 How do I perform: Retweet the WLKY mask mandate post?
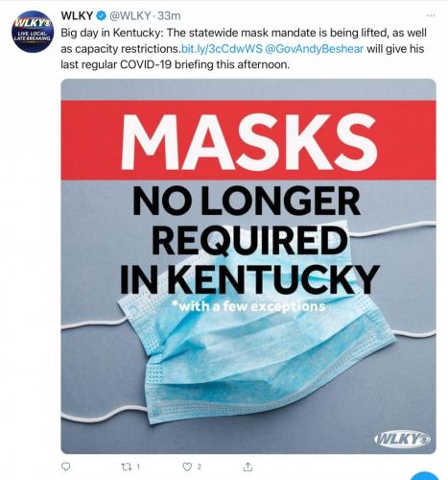[x=127, y=467]
